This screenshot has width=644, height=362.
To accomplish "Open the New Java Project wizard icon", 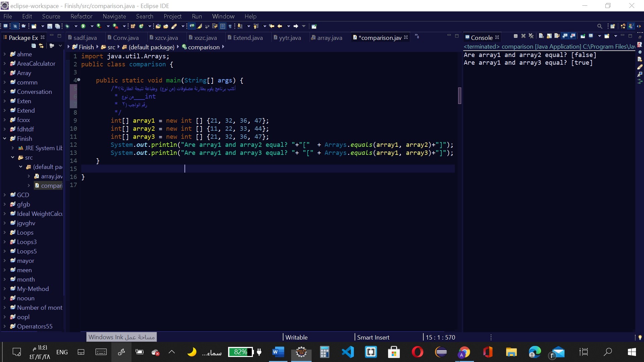I will (x=34, y=26).
